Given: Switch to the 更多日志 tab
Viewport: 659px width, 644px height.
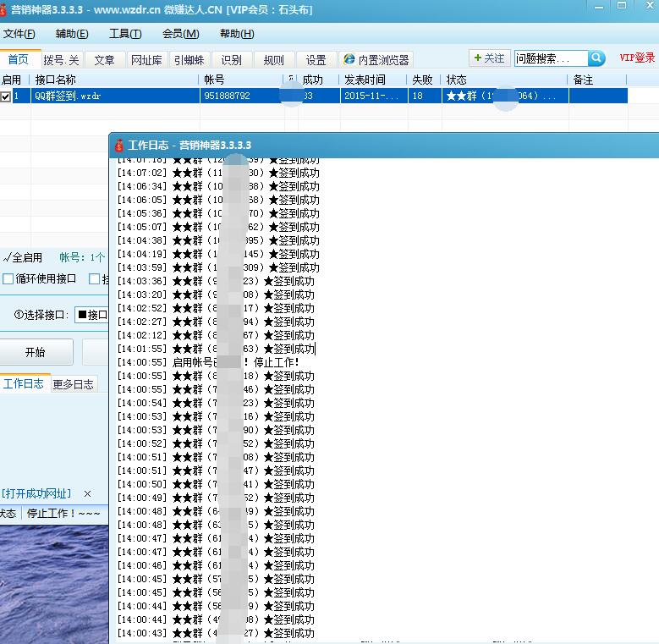Looking at the screenshot, I should point(74,384).
